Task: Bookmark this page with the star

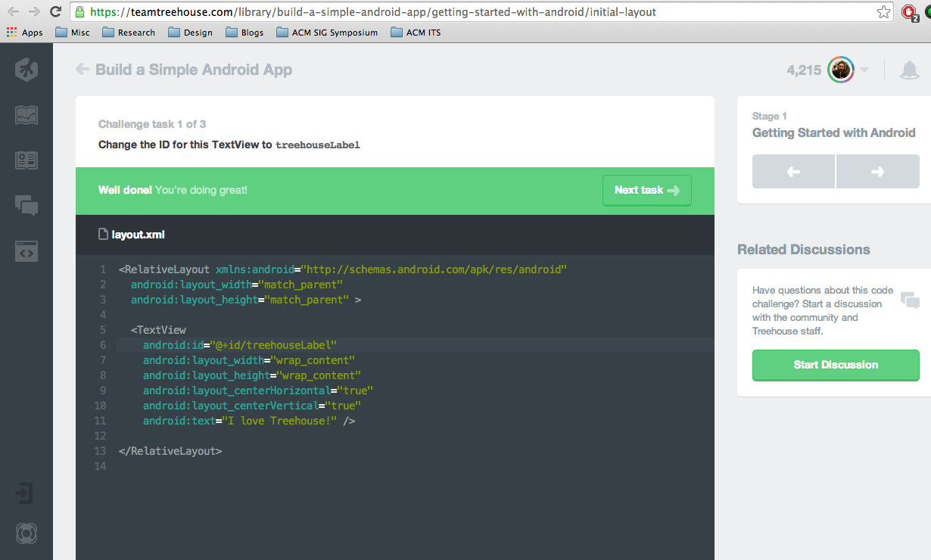Action: tap(883, 12)
